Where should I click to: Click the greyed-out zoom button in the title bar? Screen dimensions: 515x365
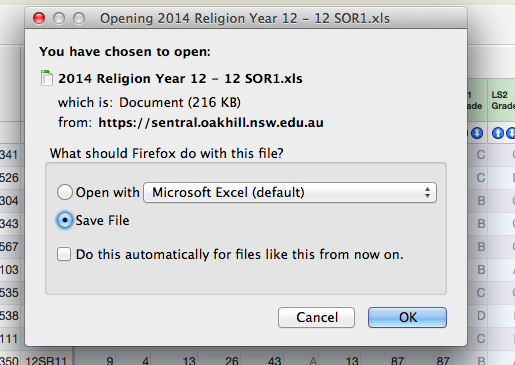pos(79,18)
